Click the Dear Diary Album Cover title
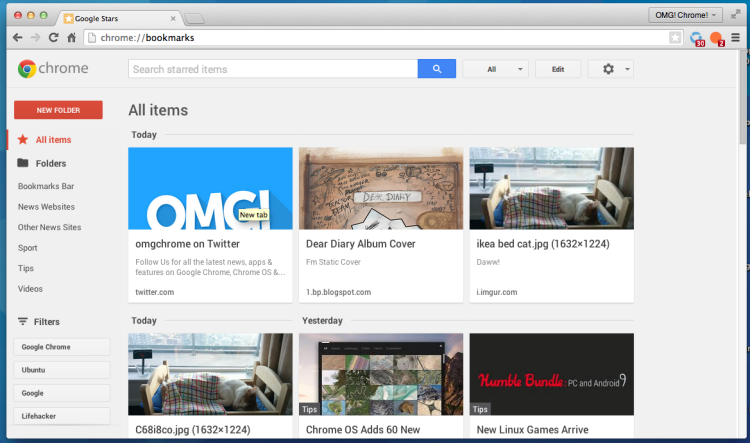Screen dimensions: 750x443 click(361, 244)
